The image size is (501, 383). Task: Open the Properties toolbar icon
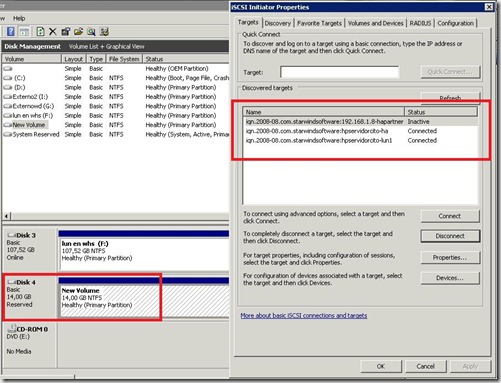click(x=66, y=32)
